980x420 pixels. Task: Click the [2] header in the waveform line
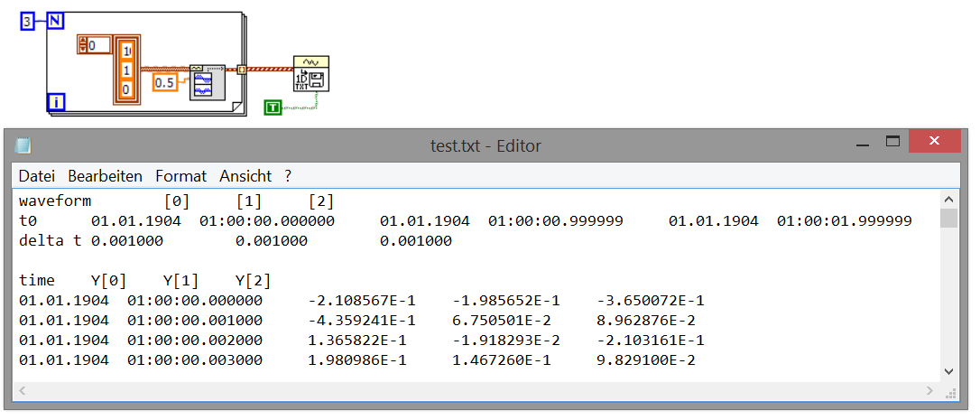(321, 201)
